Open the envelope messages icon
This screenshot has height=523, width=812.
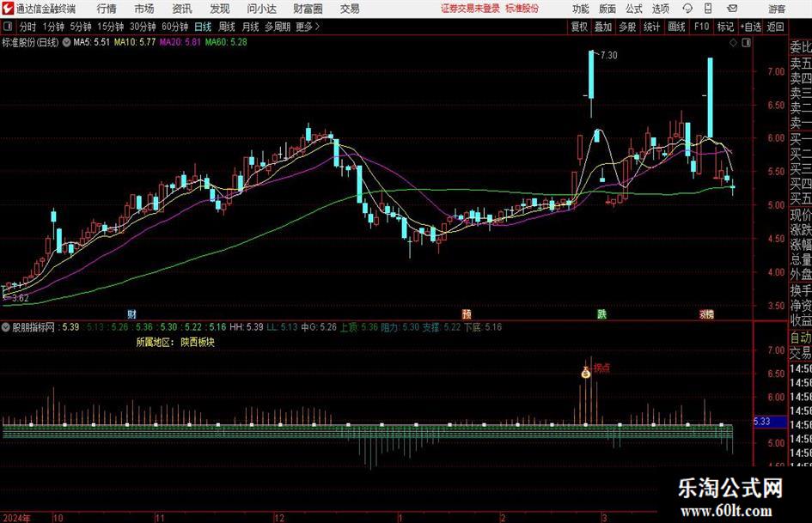point(732,9)
